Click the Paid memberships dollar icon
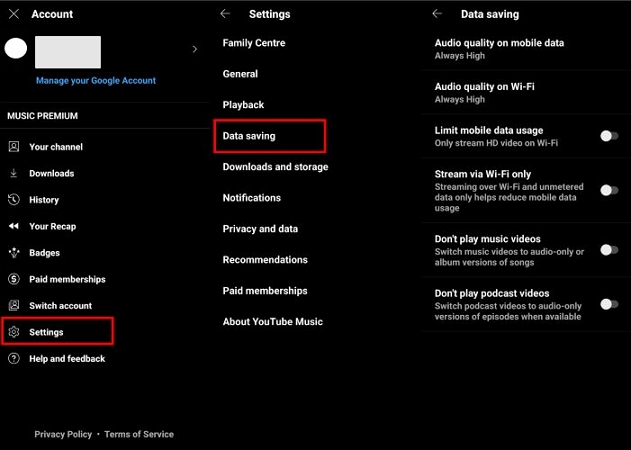Viewport: 631px width, 450px height. (x=14, y=279)
